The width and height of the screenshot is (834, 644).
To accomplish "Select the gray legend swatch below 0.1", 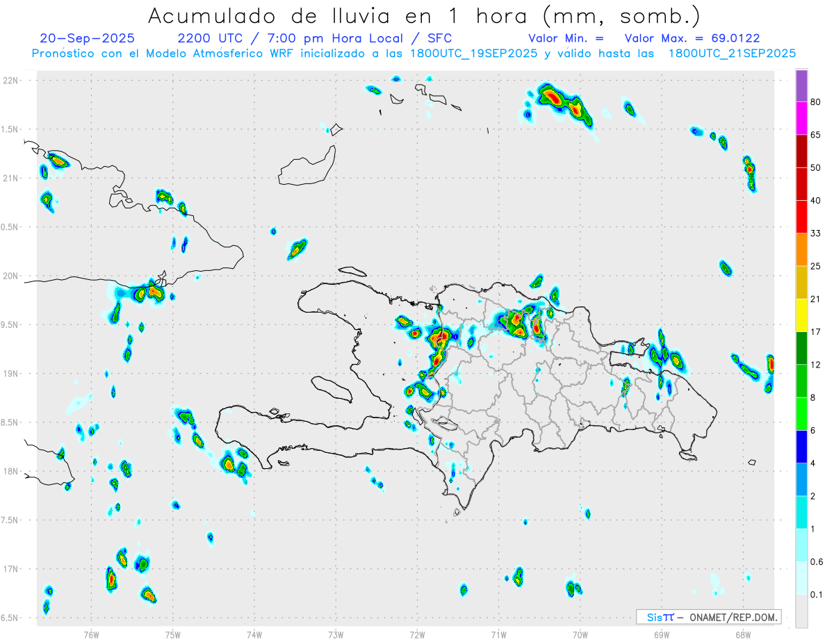I will 801,611.
